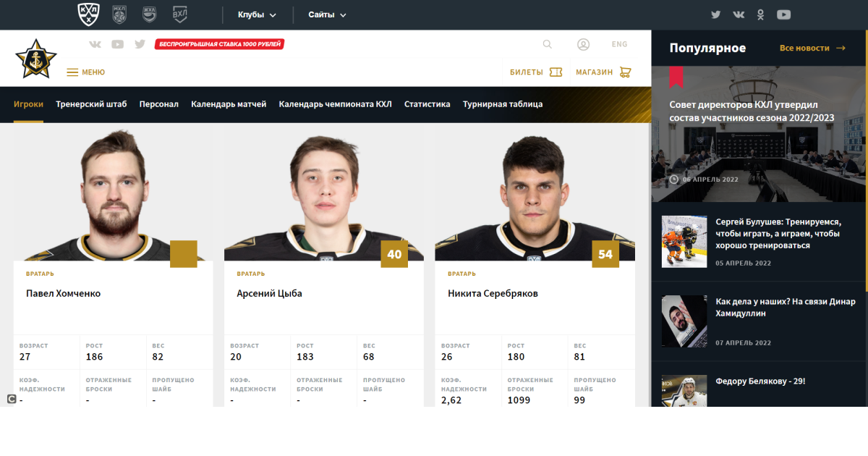Open the Персонал tab

159,104
